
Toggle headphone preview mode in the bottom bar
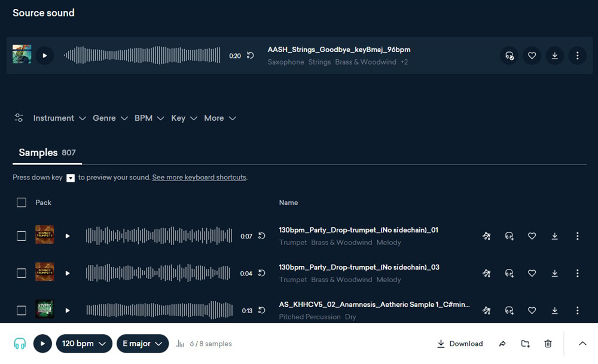coord(20,344)
